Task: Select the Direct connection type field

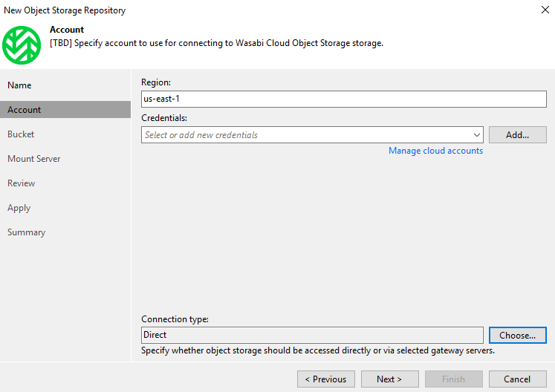Action: [312, 335]
